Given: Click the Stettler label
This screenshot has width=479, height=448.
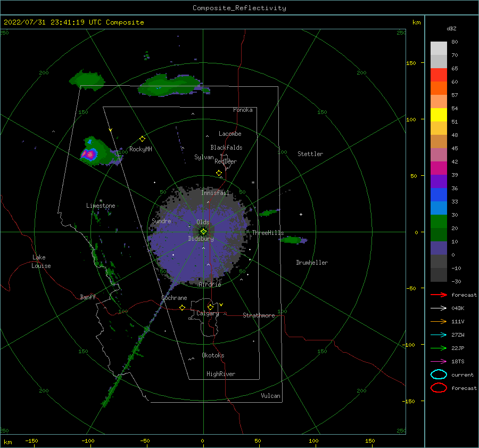Looking at the screenshot, I should [310, 154].
